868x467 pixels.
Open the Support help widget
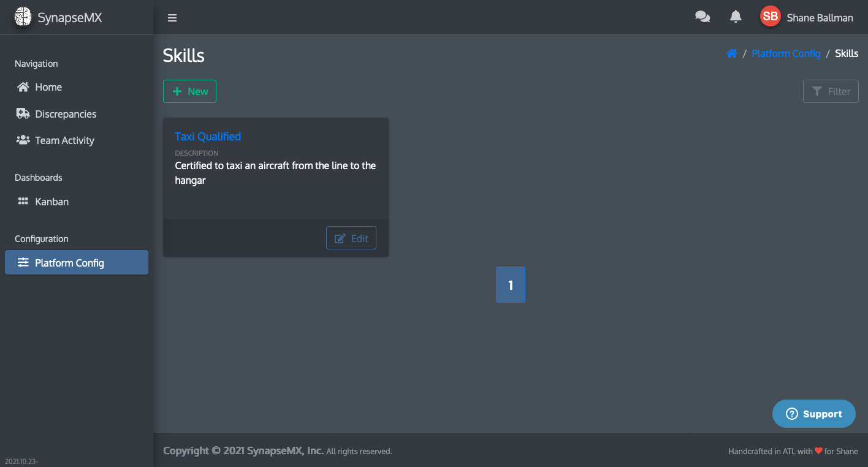click(x=814, y=414)
